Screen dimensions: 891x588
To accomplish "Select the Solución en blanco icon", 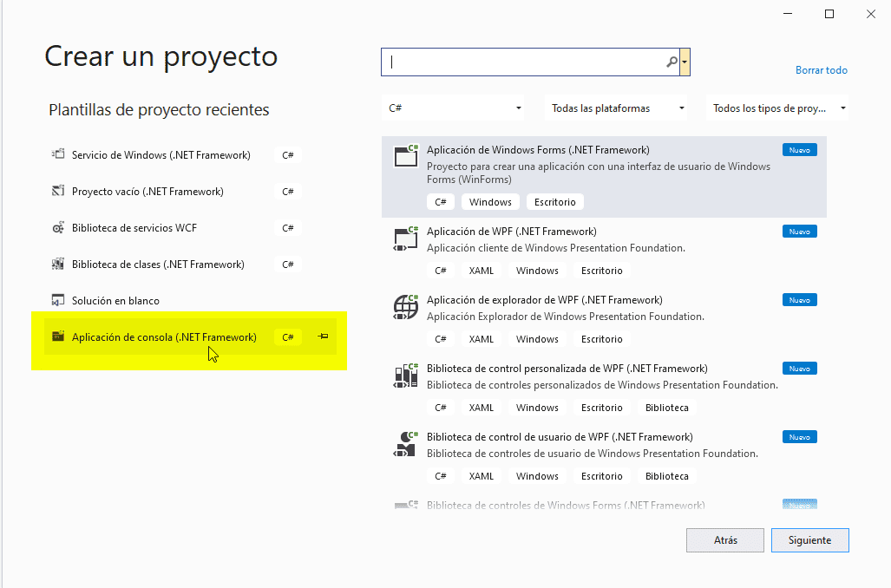I will pos(58,301).
